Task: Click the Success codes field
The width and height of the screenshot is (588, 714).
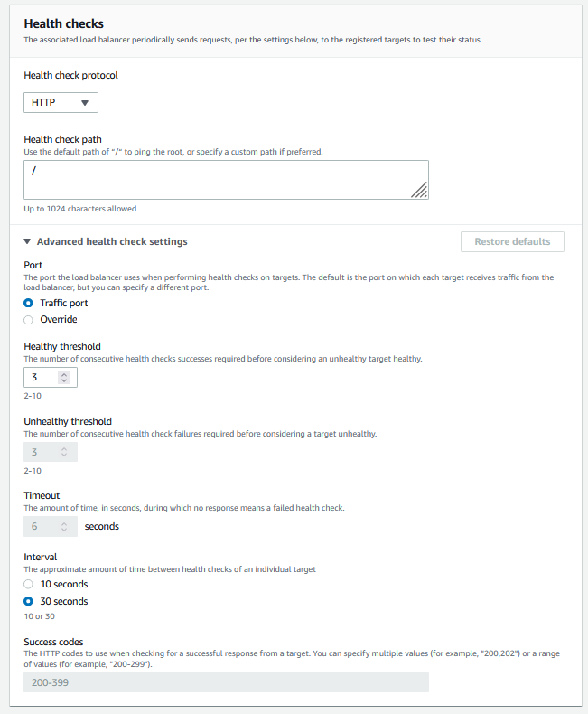Action: pos(226,682)
